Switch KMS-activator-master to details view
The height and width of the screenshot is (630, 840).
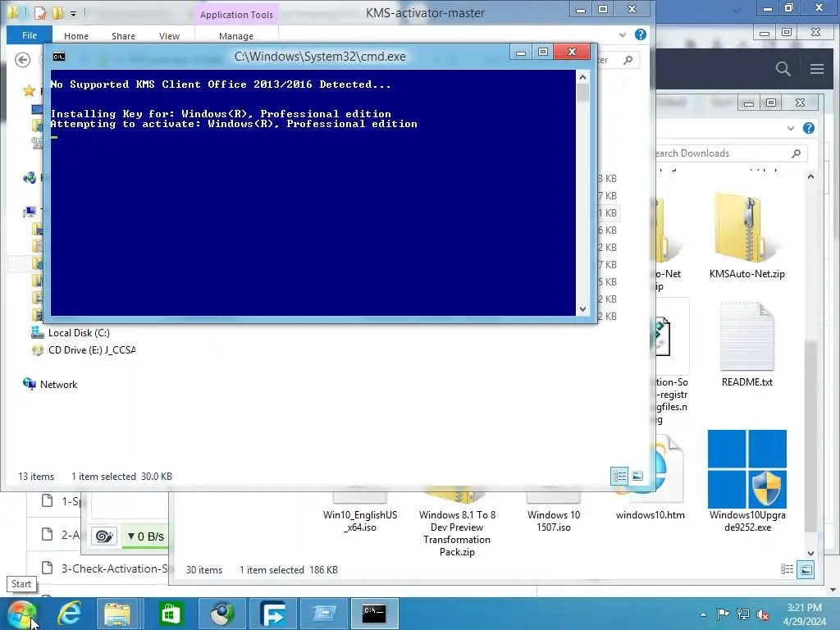coord(620,477)
